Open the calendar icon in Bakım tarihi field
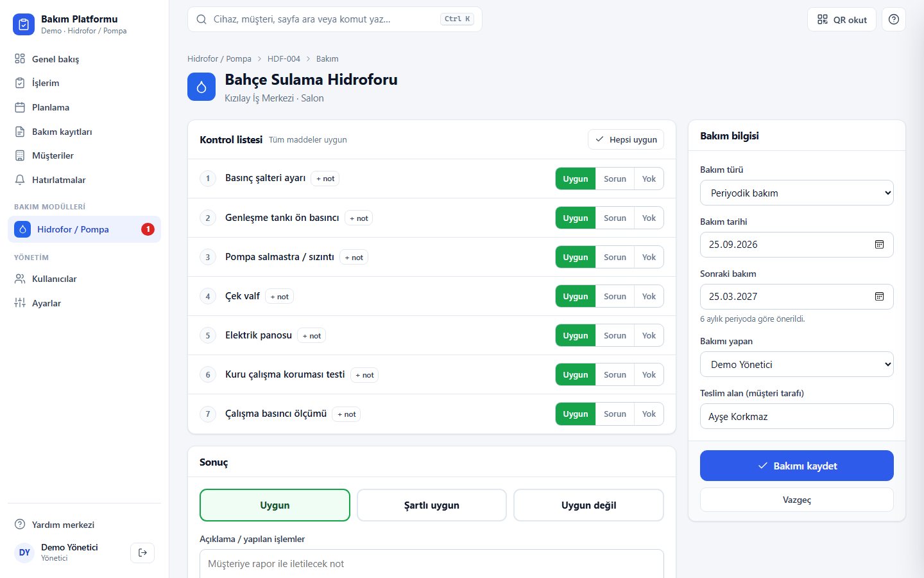Screen dimensions: 924x578 pyautogui.click(x=879, y=245)
